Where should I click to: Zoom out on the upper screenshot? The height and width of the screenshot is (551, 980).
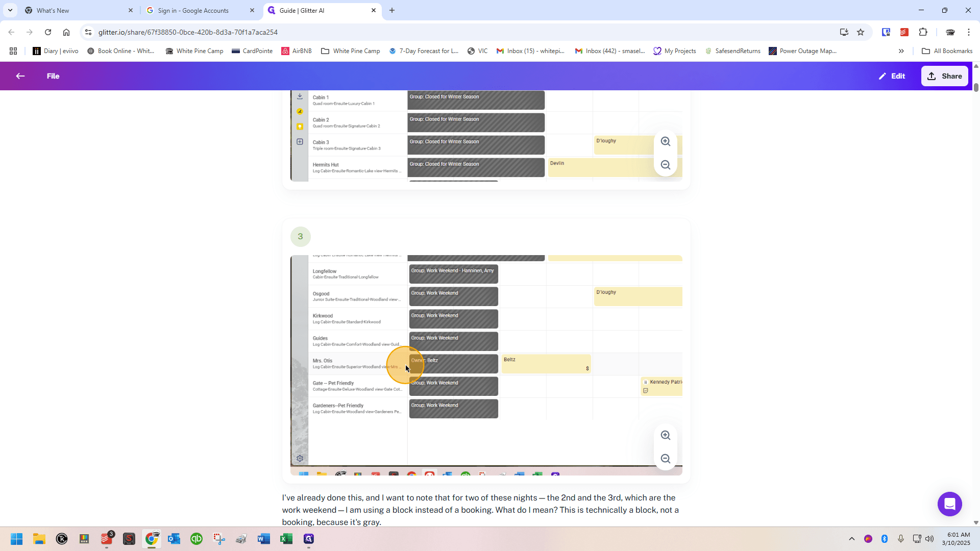pyautogui.click(x=666, y=165)
